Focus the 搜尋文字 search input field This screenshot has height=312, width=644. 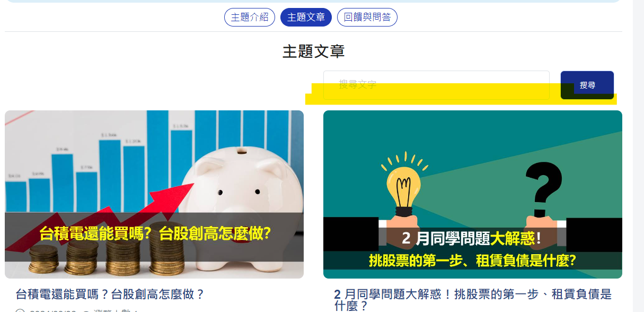tap(436, 85)
